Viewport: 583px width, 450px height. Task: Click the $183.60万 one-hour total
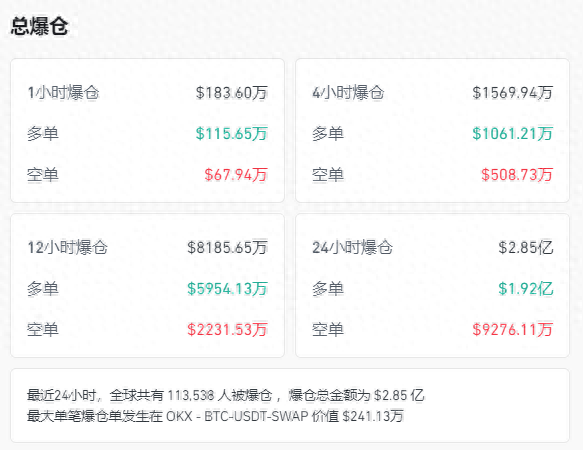point(232,93)
